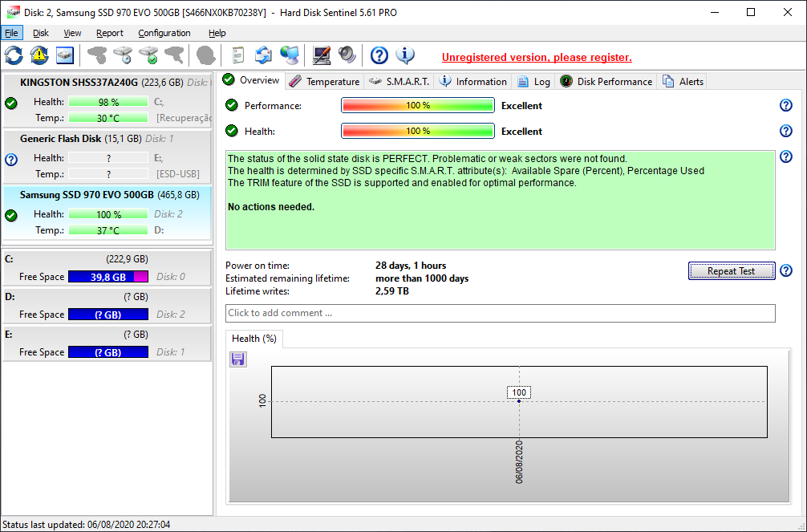Click the green check next to Performance label
The width and height of the screenshot is (807, 532).
232,105
